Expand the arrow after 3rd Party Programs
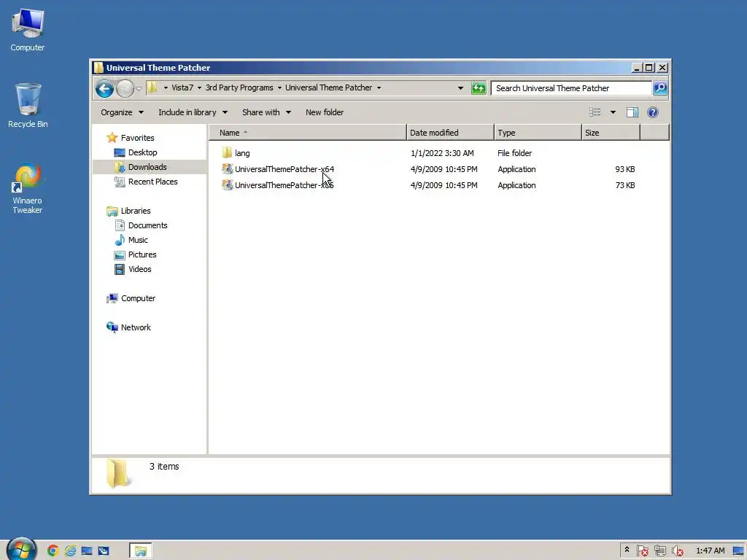The image size is (747, 560). click(x=279, y=88)
